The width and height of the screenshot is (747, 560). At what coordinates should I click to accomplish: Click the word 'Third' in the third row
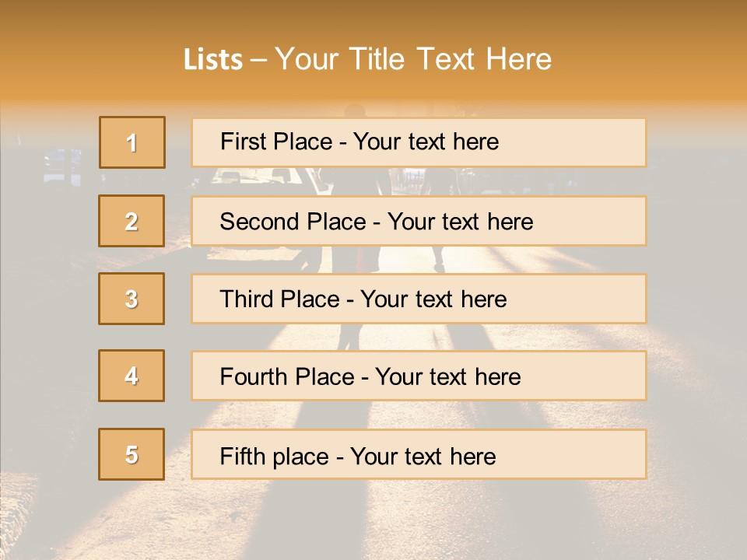[247, 299]
